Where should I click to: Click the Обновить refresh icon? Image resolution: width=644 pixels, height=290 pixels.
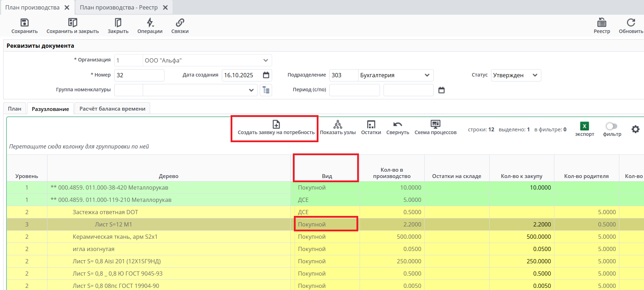click(x=631, y=23)
